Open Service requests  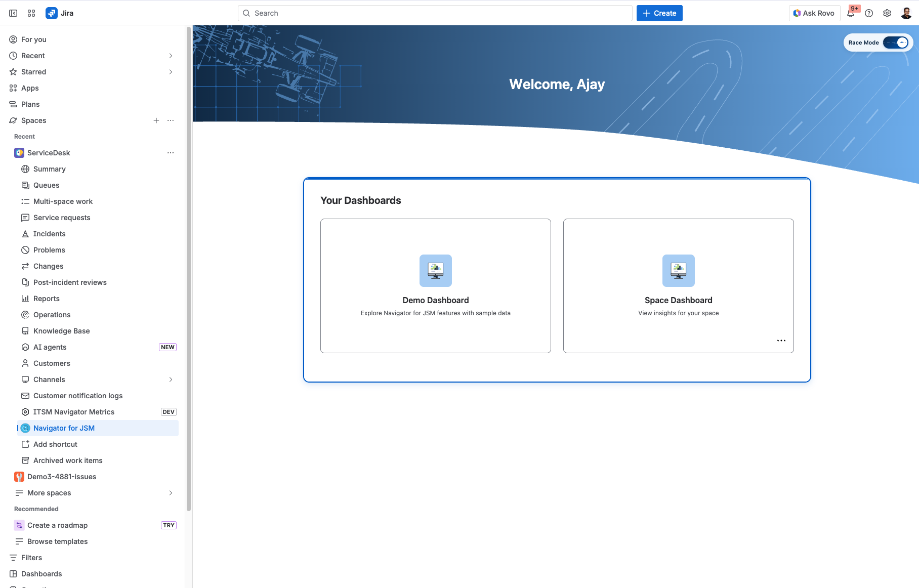pyautogui.click(x=98, y=218)
